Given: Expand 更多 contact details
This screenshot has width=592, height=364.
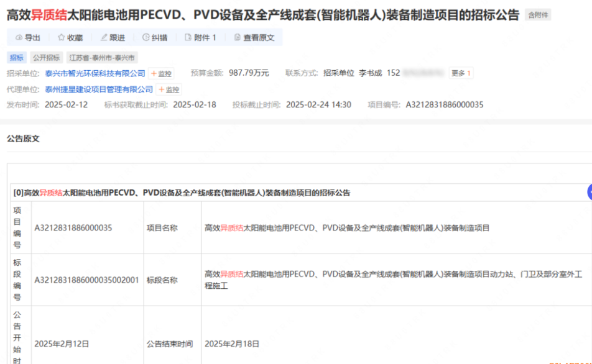Looking at the screenshot, I should (461, 73).
